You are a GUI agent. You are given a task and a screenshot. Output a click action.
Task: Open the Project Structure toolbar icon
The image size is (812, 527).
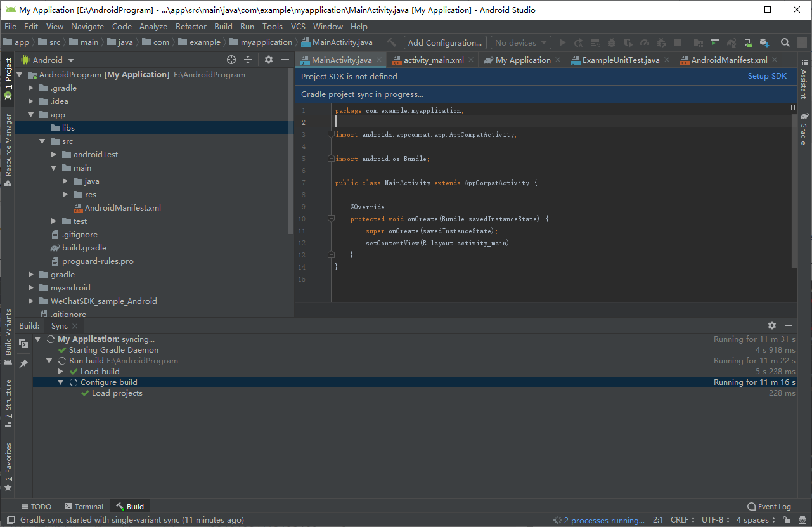pyautogui.click(x=699, y=42)
